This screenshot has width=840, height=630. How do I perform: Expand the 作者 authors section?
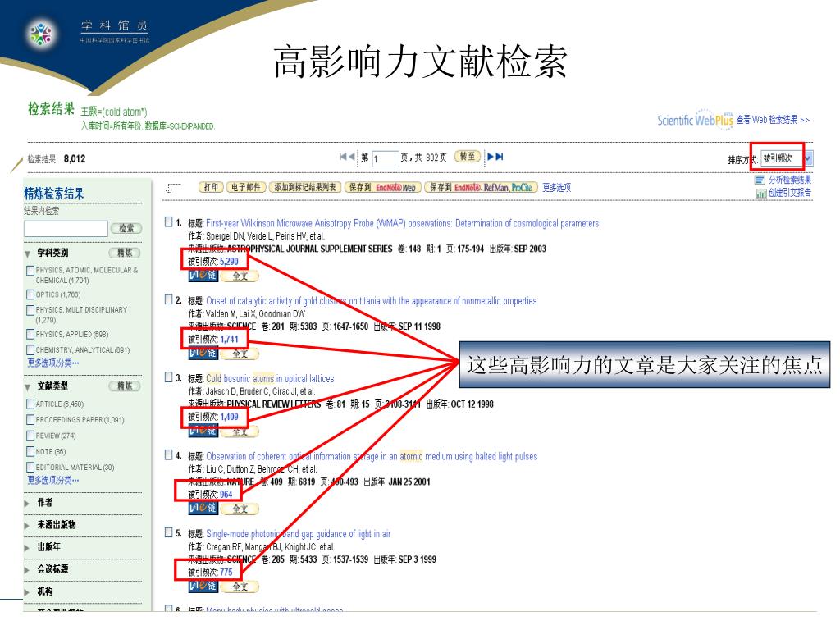click(x=27, y=503)
